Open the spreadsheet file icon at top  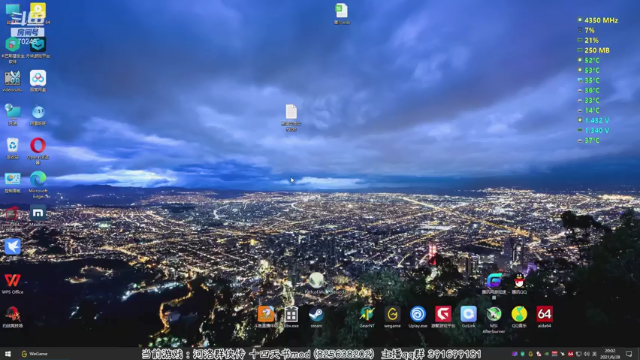(x=342, y=13)
